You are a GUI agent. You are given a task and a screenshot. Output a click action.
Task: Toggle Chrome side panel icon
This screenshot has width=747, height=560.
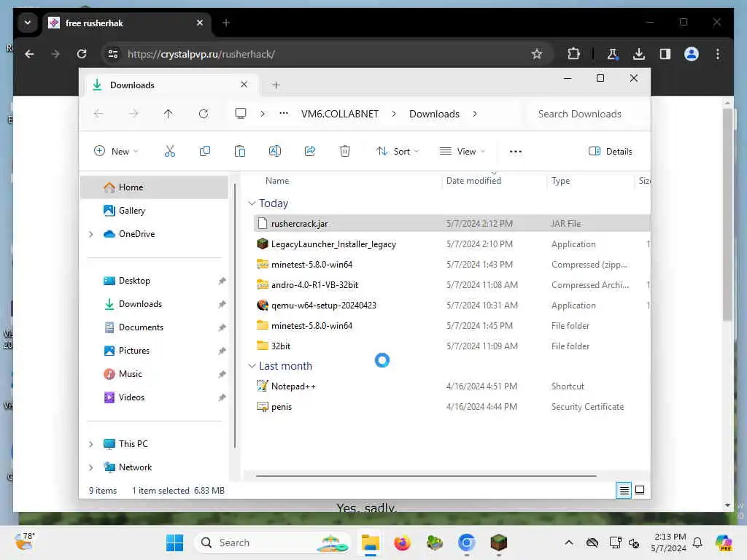[x=665, y=54]
